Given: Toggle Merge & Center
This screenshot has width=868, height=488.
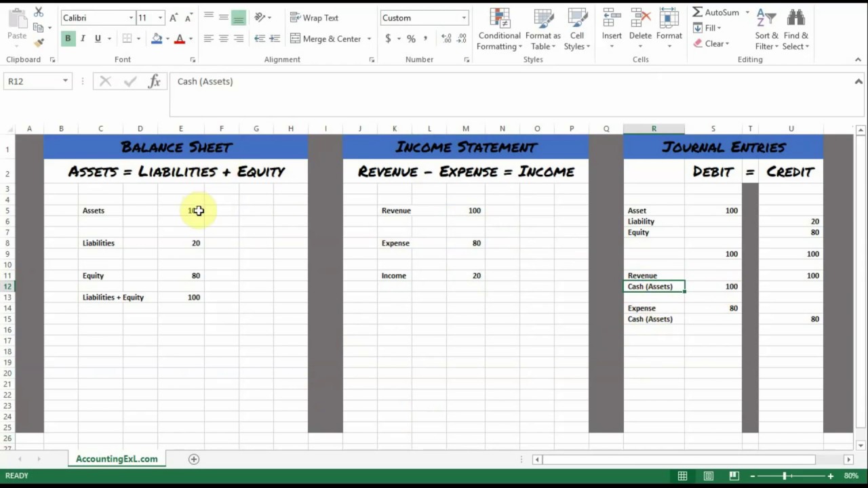Looking at the screenshot, I should coord(325,39).
